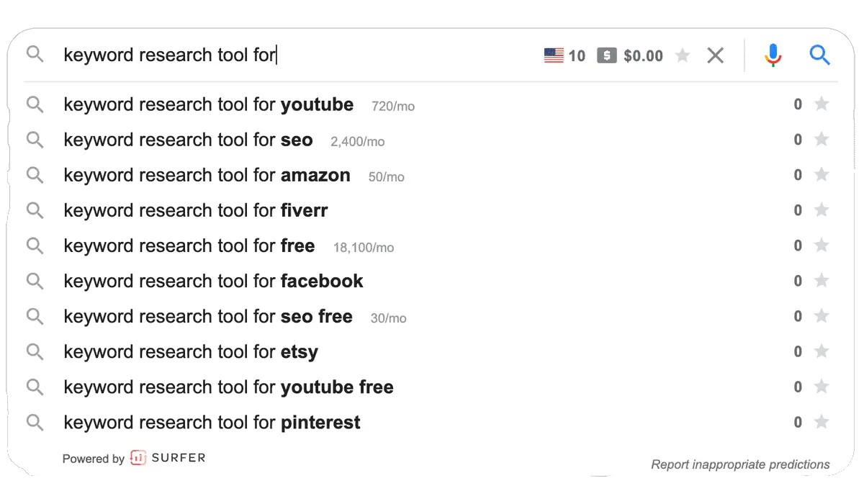Click the US flag country icon
864x504 pixels.
tap(554, 55)
